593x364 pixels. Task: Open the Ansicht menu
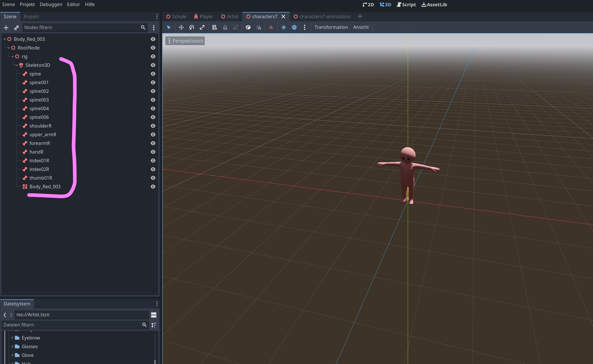[x=361, y=27]
